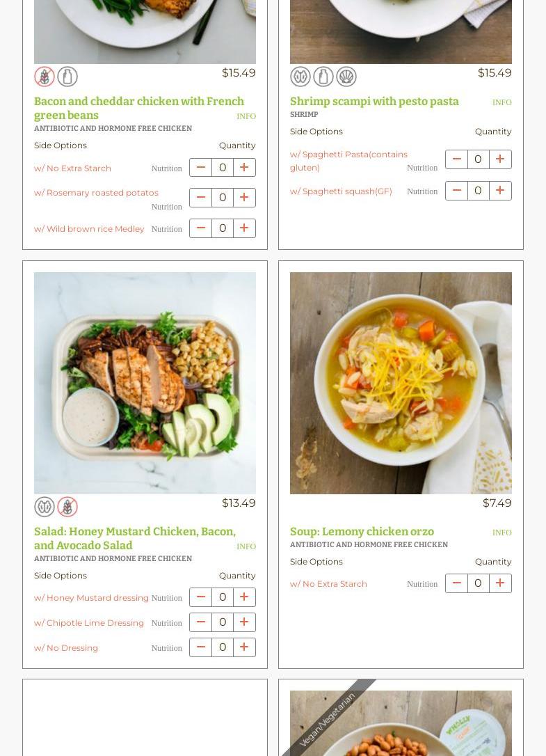Decrease quantity for Lemony chicken orzo soup
Image resolution: width=546 pixels, height=756 pixels.
(x=456, y=583)
